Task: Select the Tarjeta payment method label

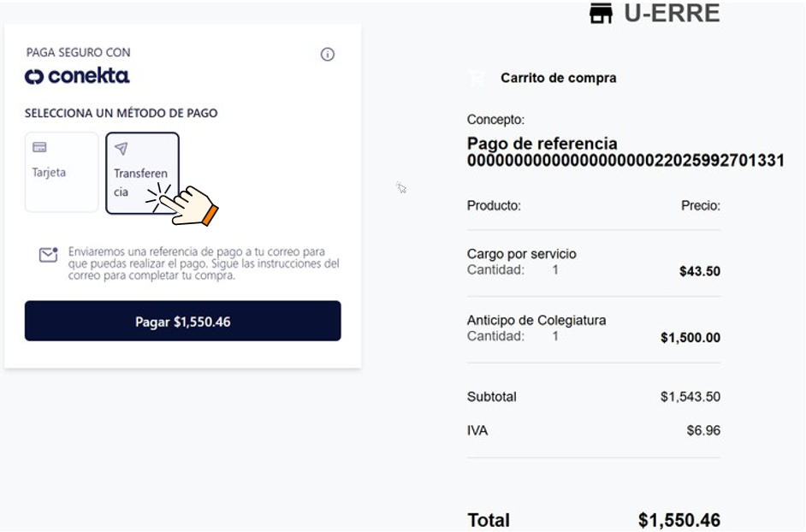Action: (49, 172)
